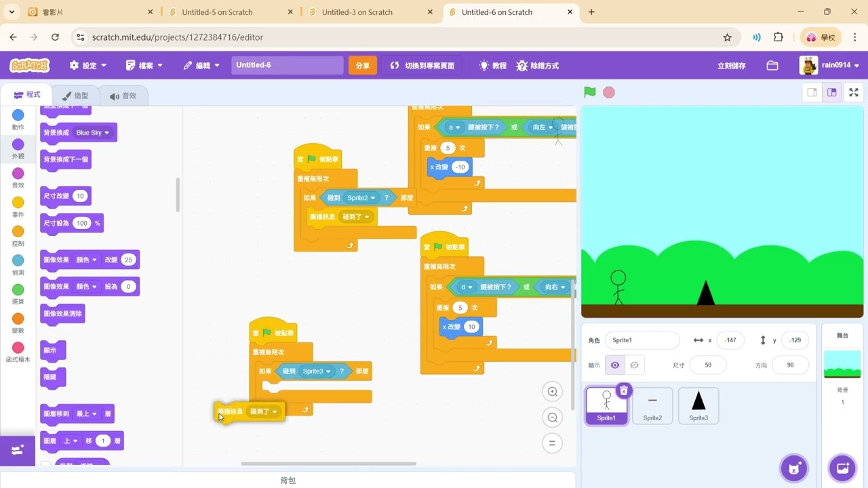Open the choose a backdrop button
Screen dimensions: 868x488
tap(843, 468)
